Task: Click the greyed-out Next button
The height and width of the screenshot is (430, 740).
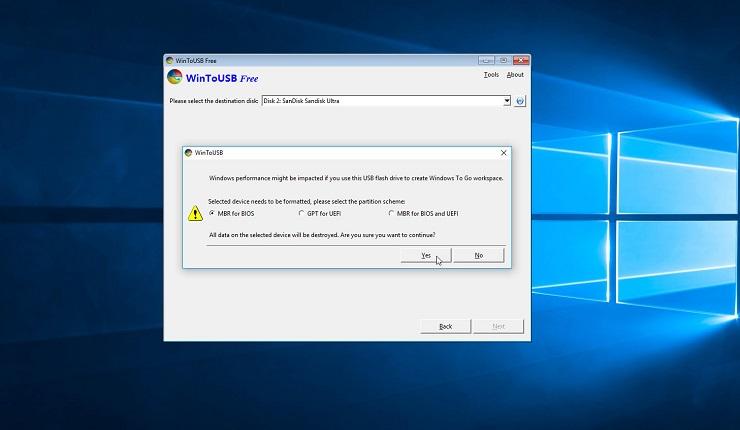Action: tap(498, 326)
